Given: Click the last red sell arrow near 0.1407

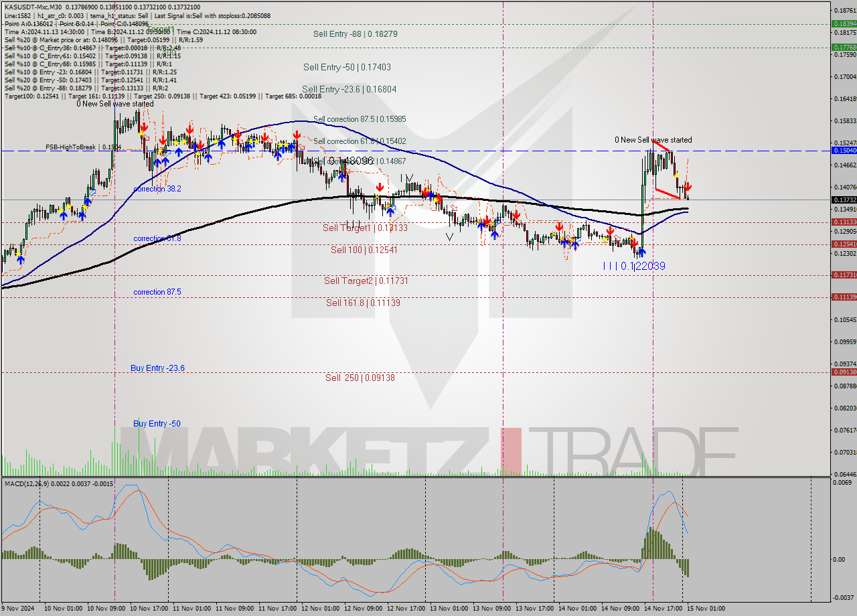Looking at the screenshot, I should pyautogui.click(x=688, y=187).
